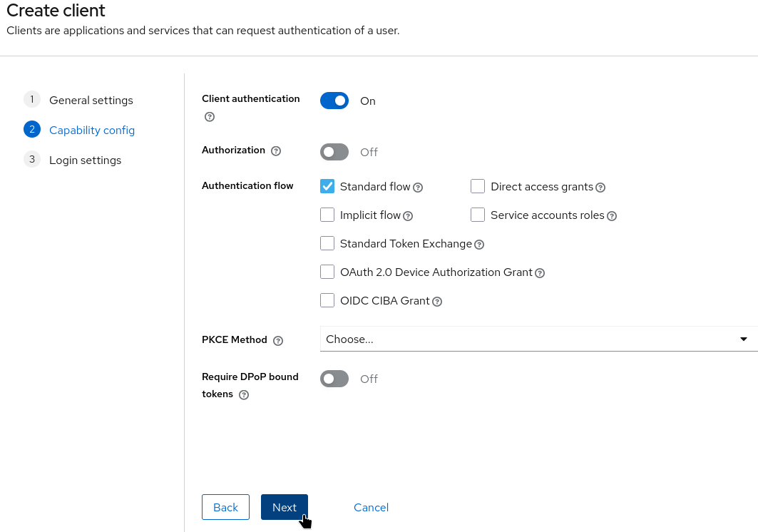The image size is (758, 532).
Task: Click help icon for PKCE Method
Action: (278, 341)
